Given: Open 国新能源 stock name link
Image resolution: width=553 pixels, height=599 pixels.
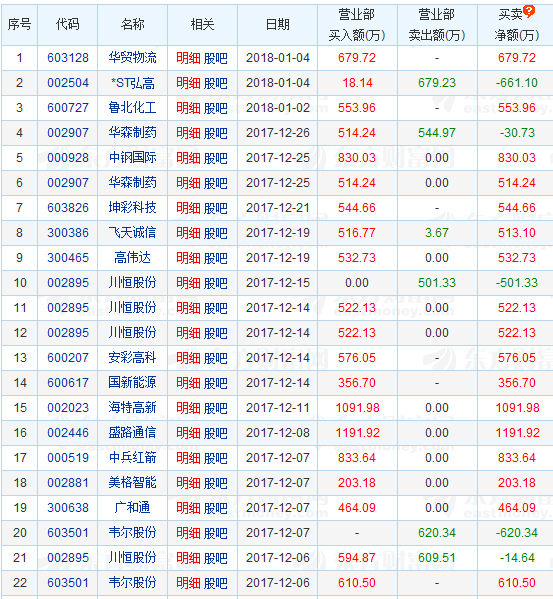Looking at the screenshot, I should (132, 383).
